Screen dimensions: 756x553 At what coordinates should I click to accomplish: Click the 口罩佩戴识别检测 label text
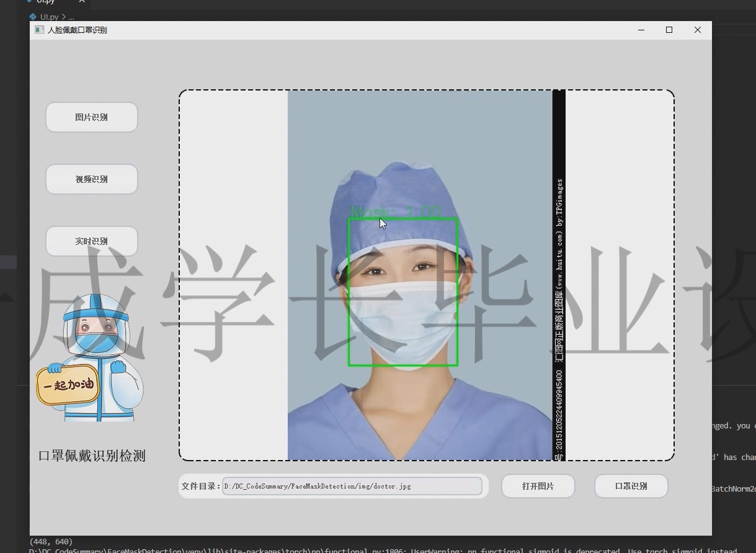click(92, 456)
